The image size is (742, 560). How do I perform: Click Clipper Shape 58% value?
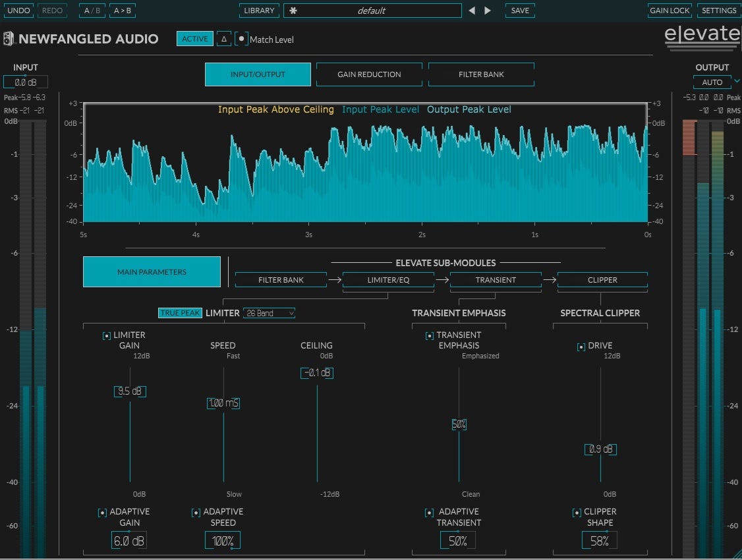click(599, 541)
